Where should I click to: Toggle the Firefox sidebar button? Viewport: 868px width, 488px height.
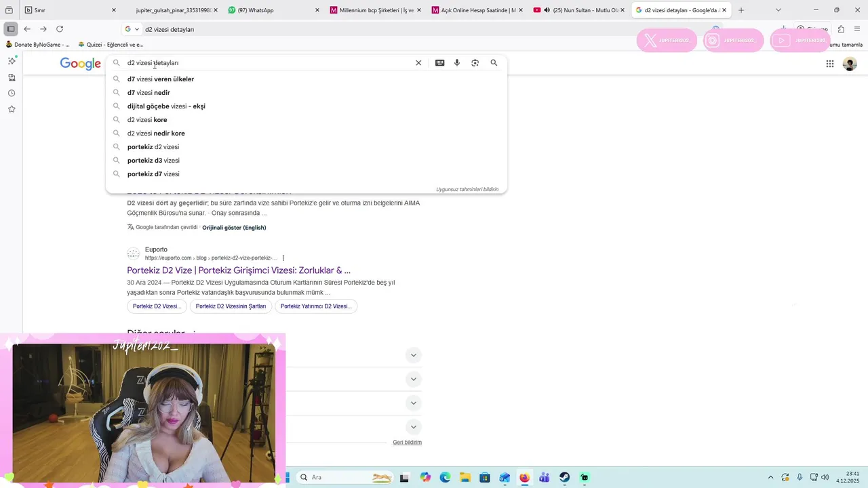[10, 29]
